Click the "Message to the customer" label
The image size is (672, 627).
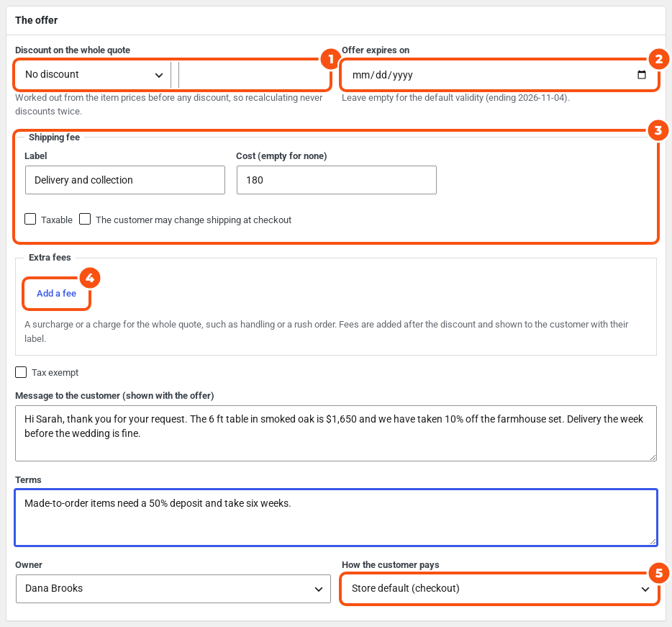(114, 395)
